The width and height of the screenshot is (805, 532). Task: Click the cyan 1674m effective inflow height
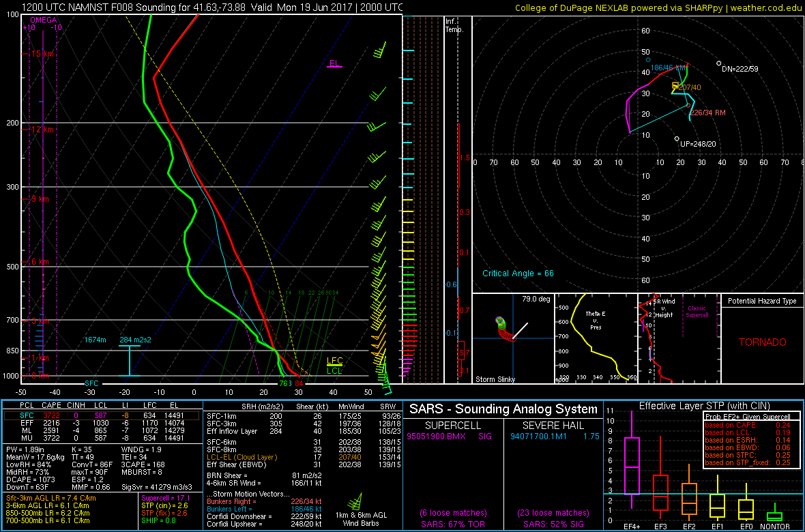pyautogui.click(x=96, y=340)
